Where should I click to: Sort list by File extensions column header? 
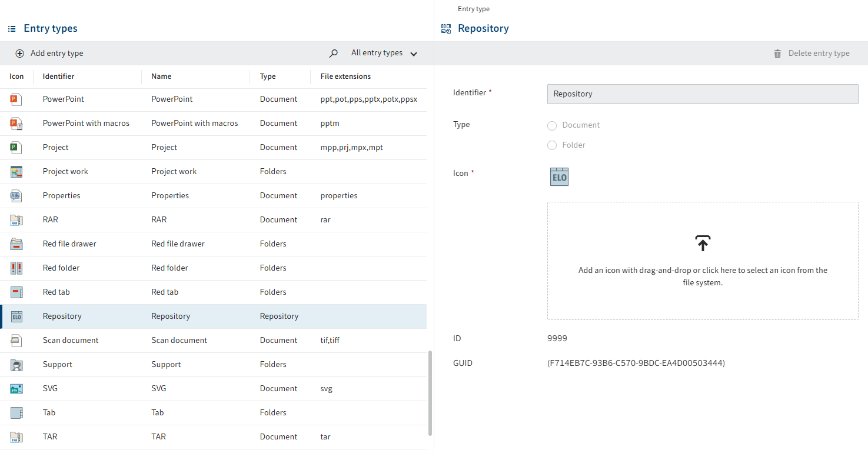pyautogui.click(x=345, y=76)
